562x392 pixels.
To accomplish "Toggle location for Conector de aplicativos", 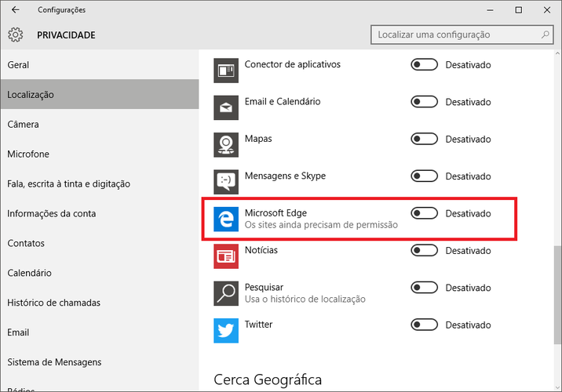I will point(424,65).
